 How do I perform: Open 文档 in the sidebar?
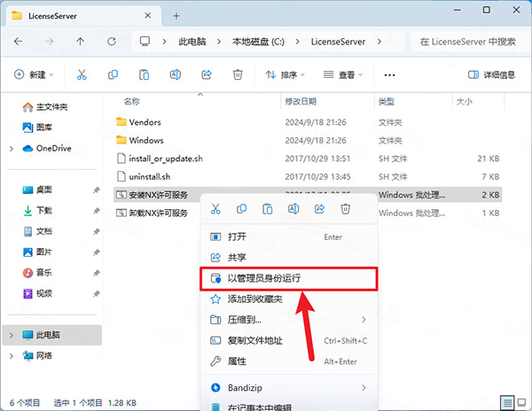click(x=37, y=231)
